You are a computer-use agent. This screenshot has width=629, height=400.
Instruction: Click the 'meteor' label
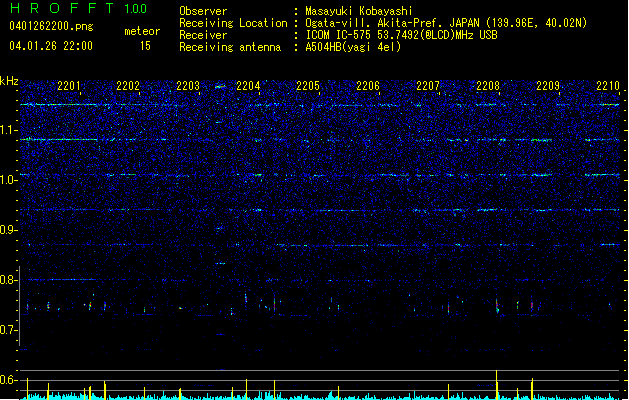142,31
